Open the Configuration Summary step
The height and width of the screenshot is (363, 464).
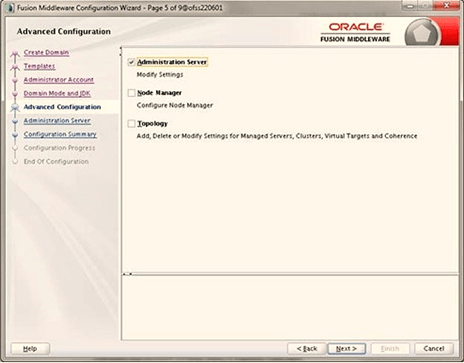click(x=60, y=134)
